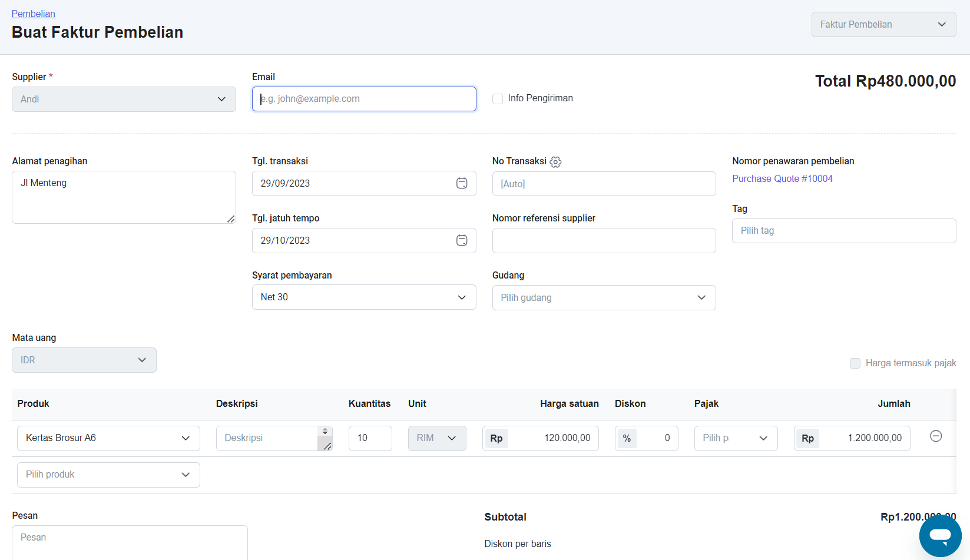
Task: Go to Pembelian breadcrumb link
Action: (34, 14)
